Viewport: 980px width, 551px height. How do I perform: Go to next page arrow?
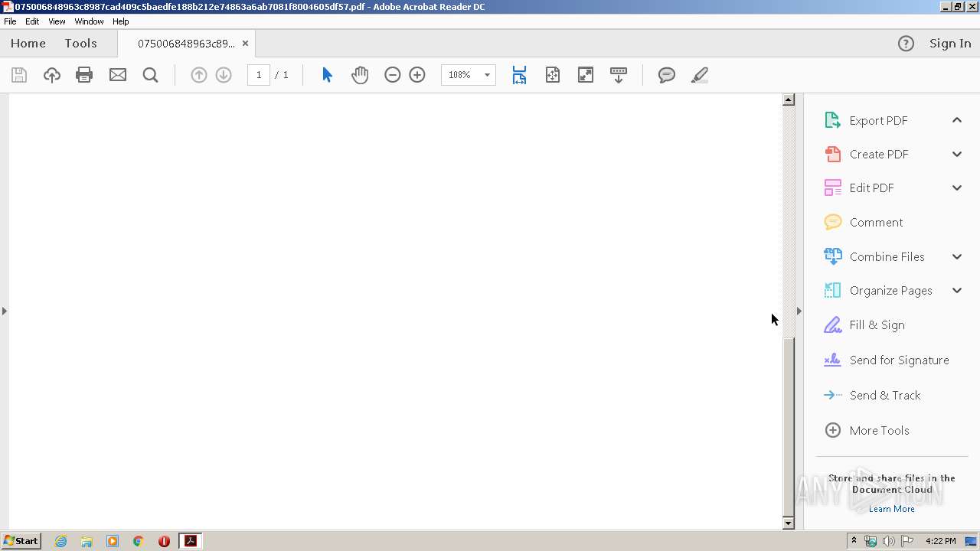point(224,75)
